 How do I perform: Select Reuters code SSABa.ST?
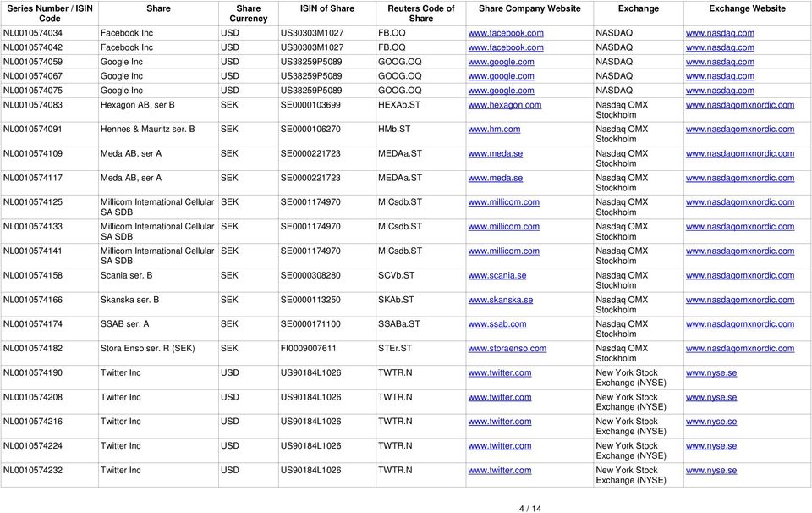398,324
